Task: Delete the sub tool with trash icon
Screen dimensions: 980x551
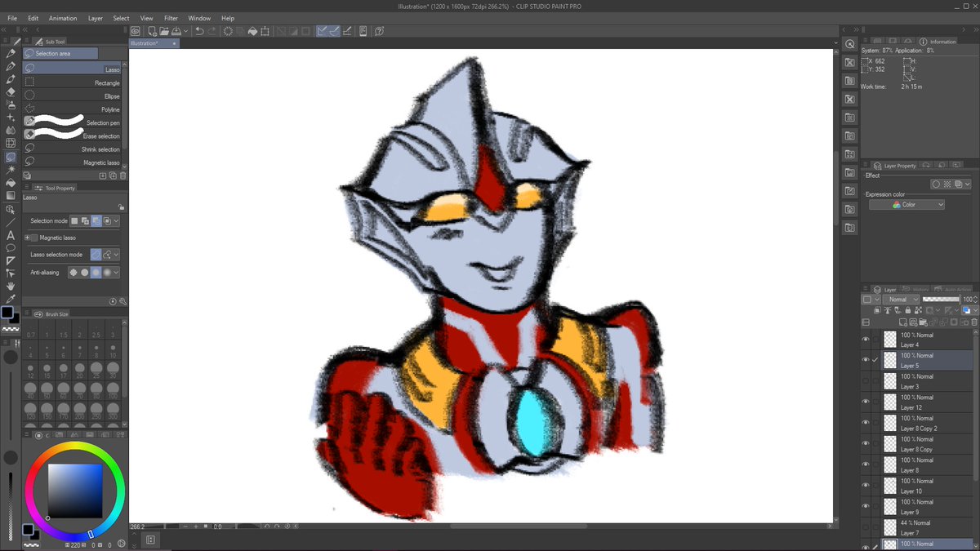Action: 123,176
